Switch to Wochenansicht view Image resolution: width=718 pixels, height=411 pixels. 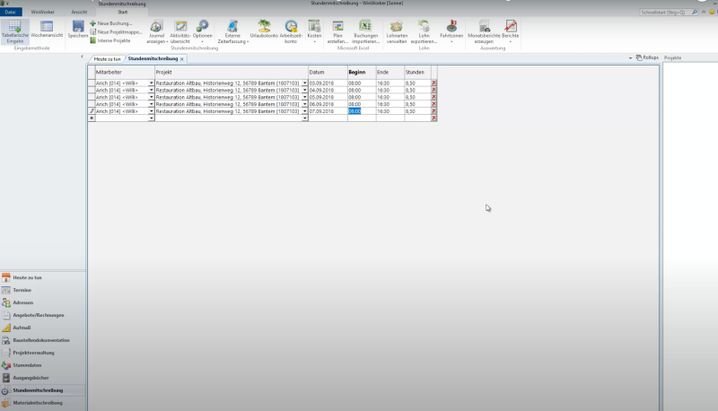coord(46,30)
